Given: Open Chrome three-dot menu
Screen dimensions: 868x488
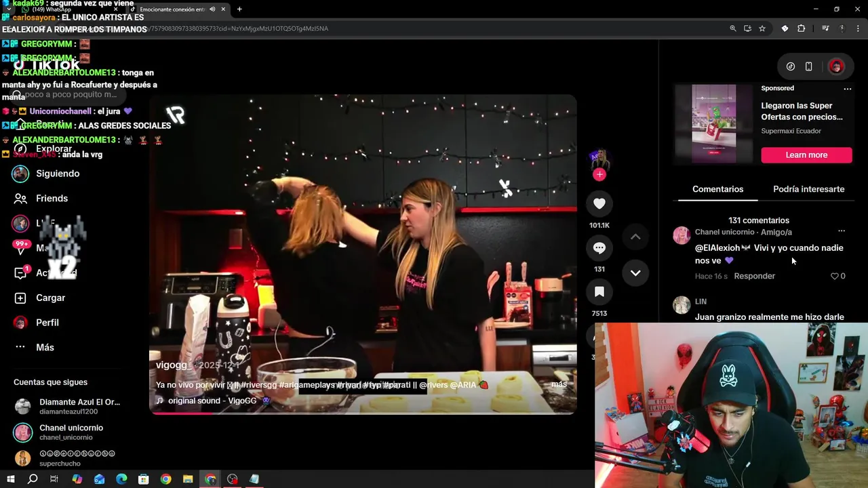Looking at the screenshot, I should (858, 28).
